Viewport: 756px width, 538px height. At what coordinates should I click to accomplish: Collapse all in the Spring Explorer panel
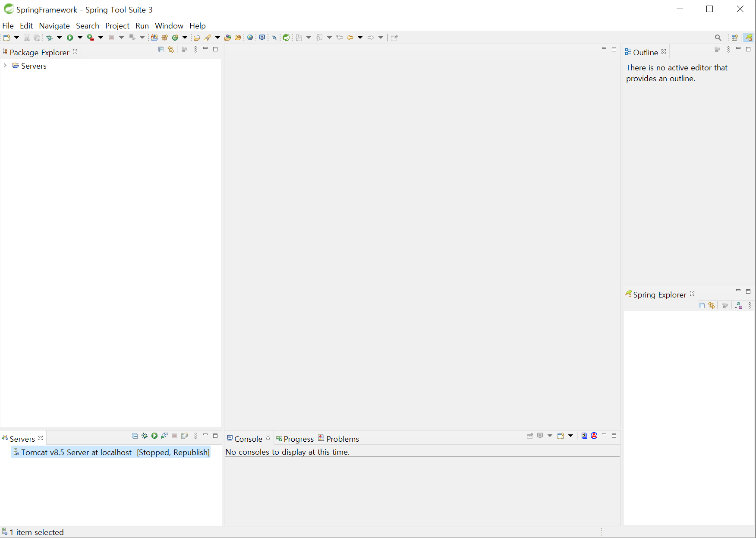pos(702,306)
